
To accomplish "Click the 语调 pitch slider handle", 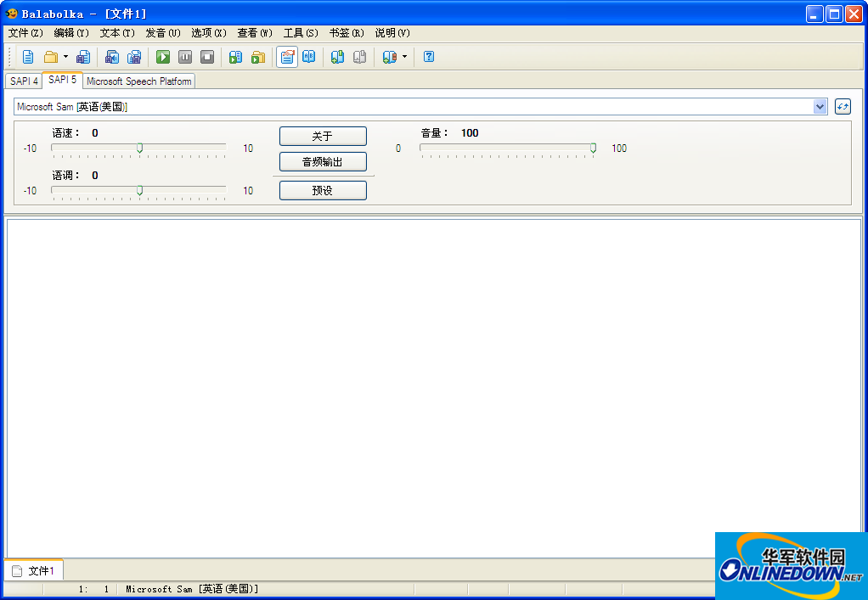I will click(x=139, y=190).
